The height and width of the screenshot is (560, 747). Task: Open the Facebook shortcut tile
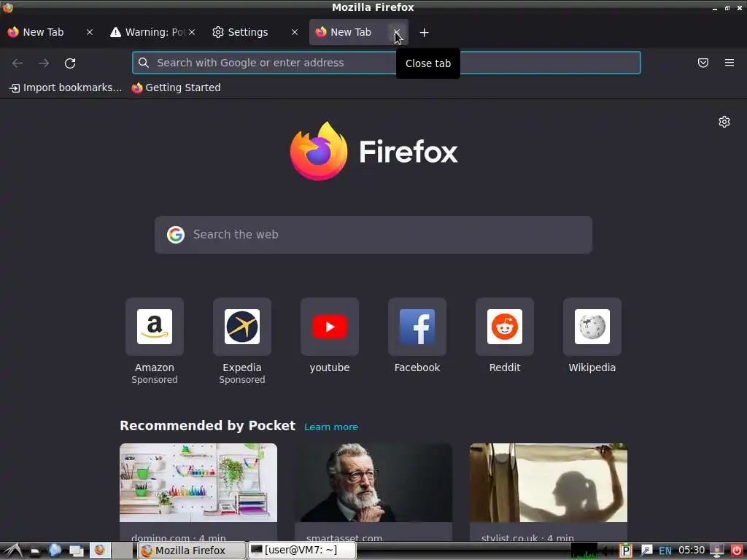[417, 327]
